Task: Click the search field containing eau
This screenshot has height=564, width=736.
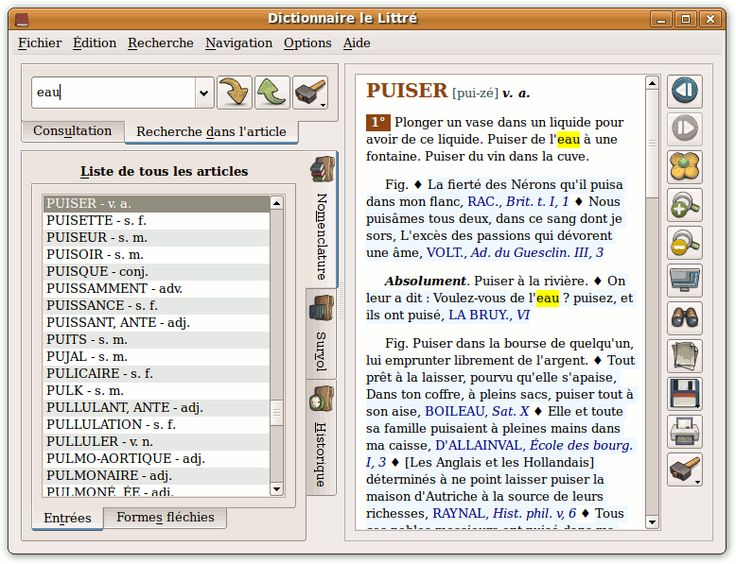Action: click(x=114, y=92)
